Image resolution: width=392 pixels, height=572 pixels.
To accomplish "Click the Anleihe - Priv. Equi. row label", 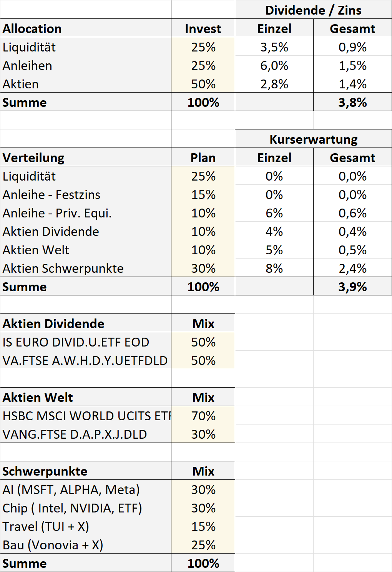I will pyautogui.click(x=57, y=213).
